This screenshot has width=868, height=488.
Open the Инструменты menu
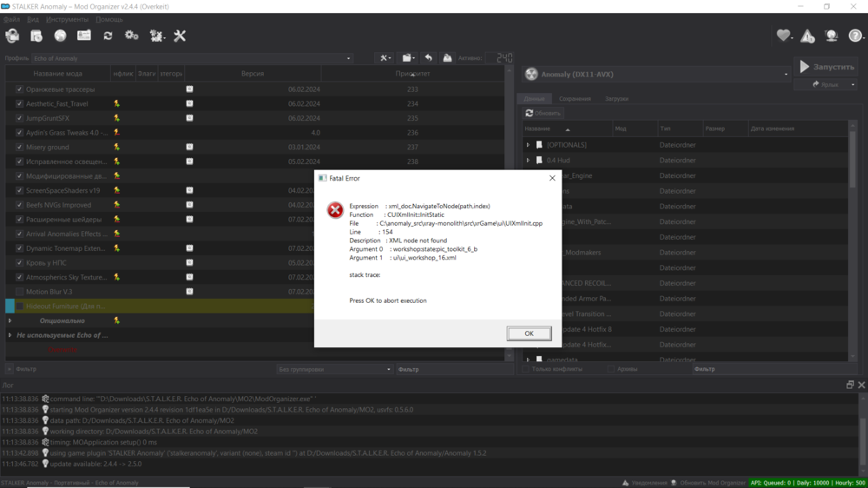[67, 19]
